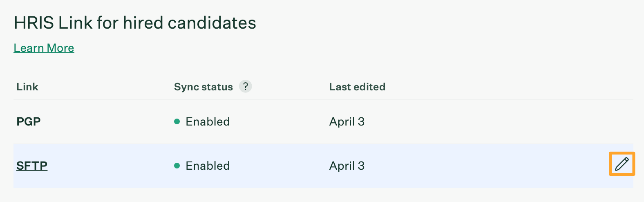
Task: Click the table header row divider area
Action: [323, 99]
